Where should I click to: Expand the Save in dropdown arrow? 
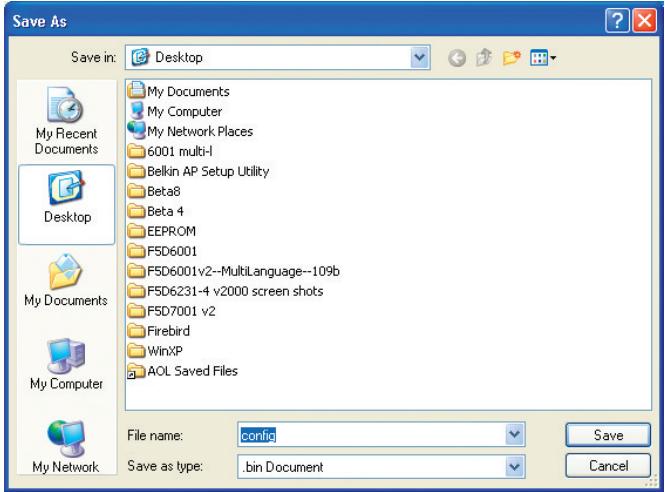pyautogui.click(x=419, y=57)
